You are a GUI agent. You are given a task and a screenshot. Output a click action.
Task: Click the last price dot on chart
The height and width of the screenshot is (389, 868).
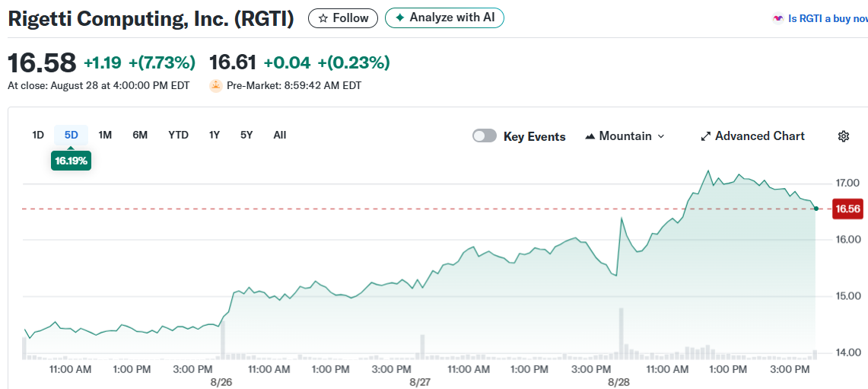tap(816, 209)
